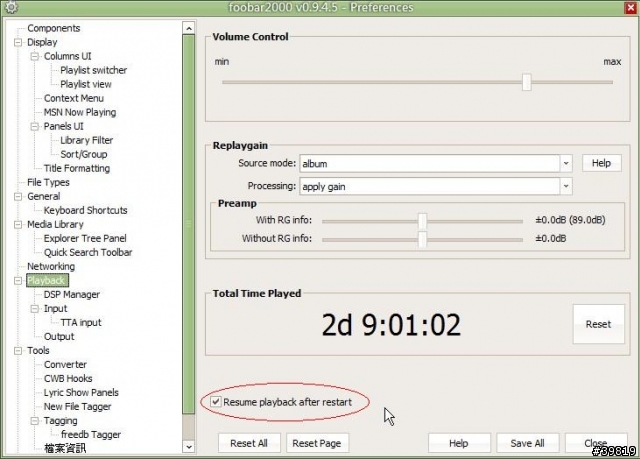The width and height of the screenshot is (640, 459).
Task: Select Context Menu in the tree
Action: (x=74, y=98)
